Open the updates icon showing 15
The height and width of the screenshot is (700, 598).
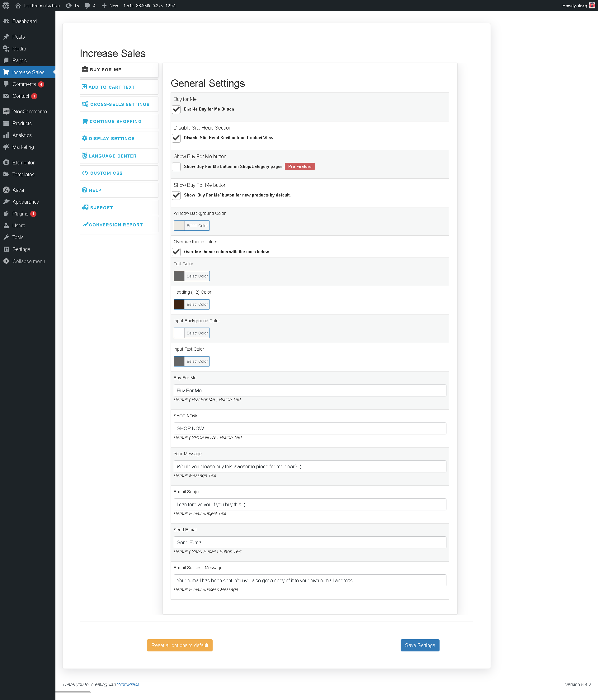68,5
